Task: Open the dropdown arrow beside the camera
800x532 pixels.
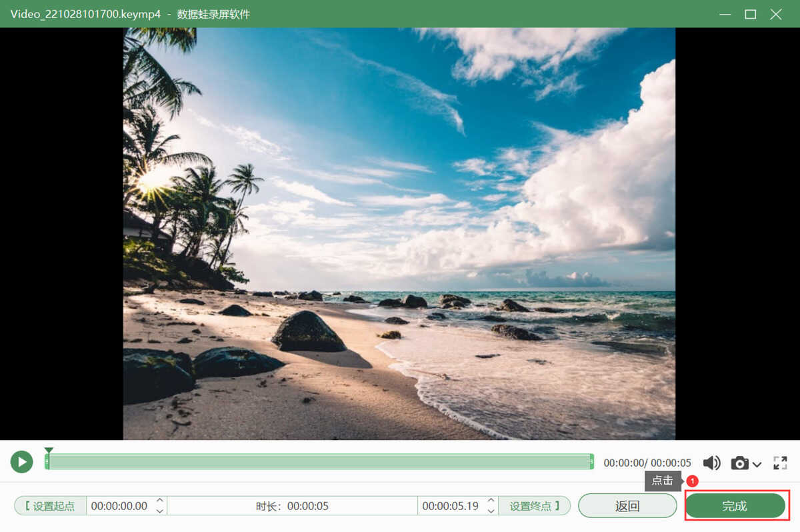Action: pos(757,464)
